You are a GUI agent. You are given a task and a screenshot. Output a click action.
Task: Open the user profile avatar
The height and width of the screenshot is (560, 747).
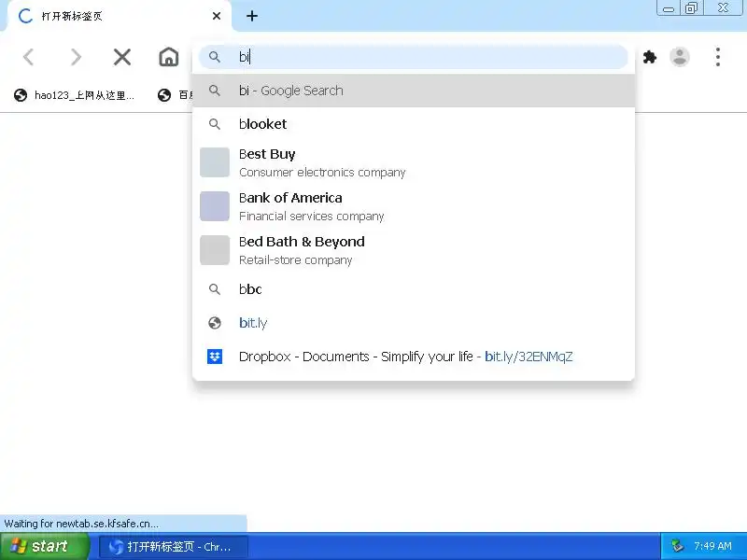click(680, 57)
